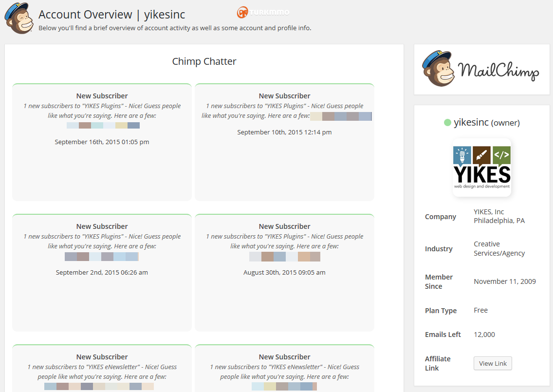Open the YIKES company logo thumbnail
The width and height of the screenshot is (553, 392).
pyautogui.click(x=482, y=168)
